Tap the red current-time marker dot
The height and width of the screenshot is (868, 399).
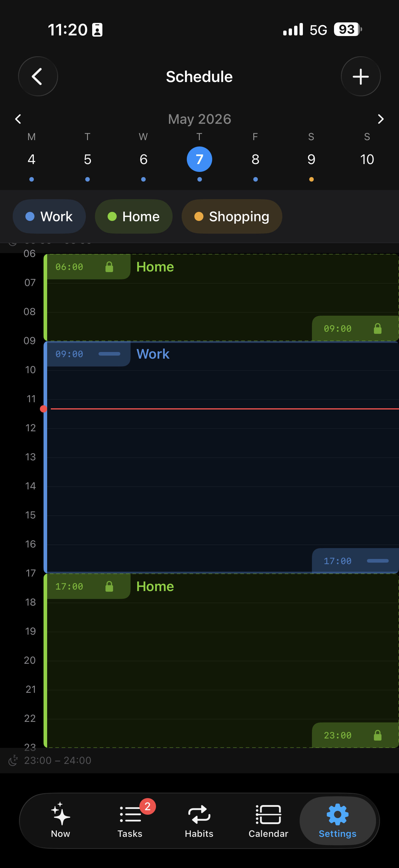[44, 409]
